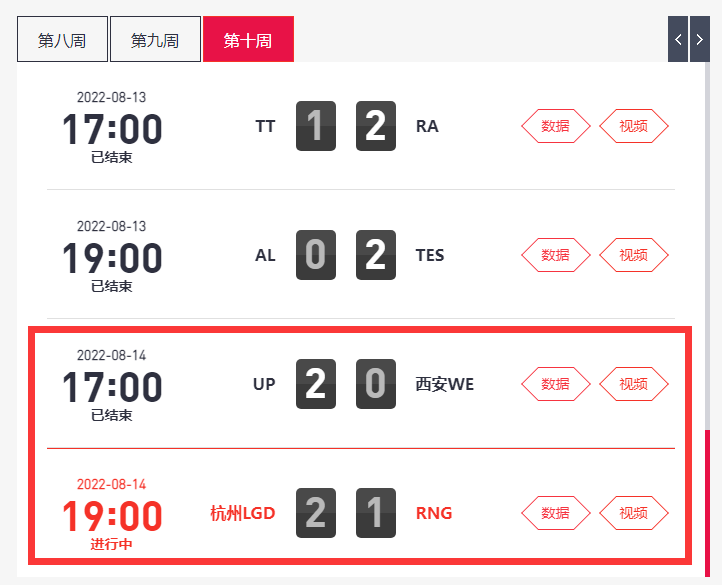Screen dimensions: 722x585
Task: Click the RNG team name
Action: 434,513
